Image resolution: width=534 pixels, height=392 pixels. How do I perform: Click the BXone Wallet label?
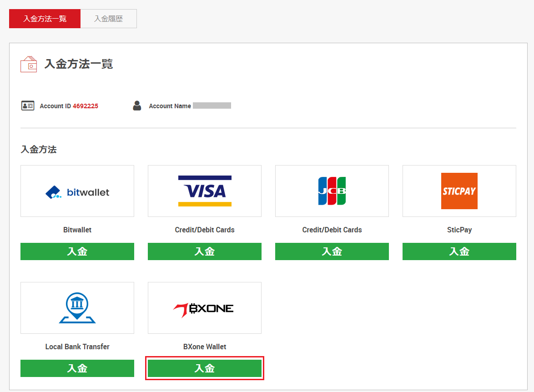[205, 347]
